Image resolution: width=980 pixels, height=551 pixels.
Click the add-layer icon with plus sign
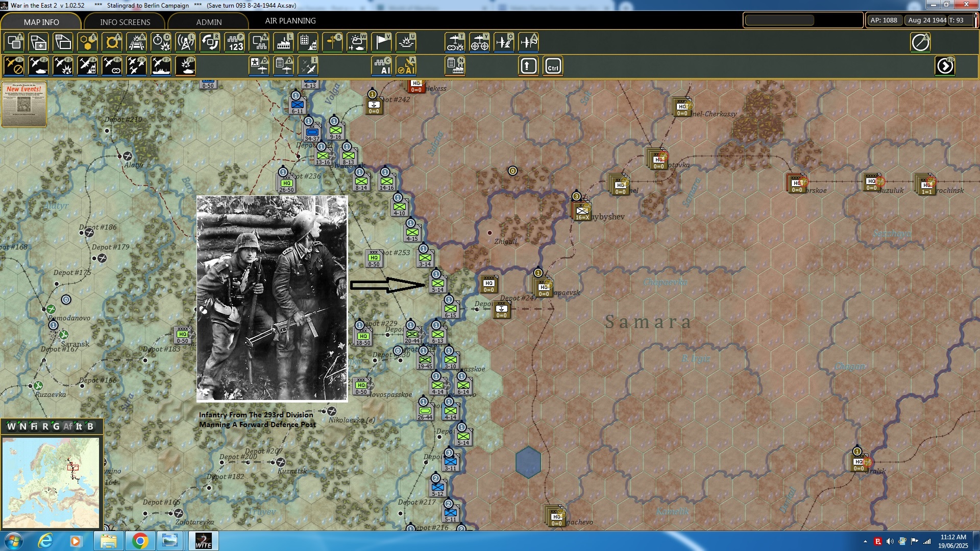(x=39, y=42)
